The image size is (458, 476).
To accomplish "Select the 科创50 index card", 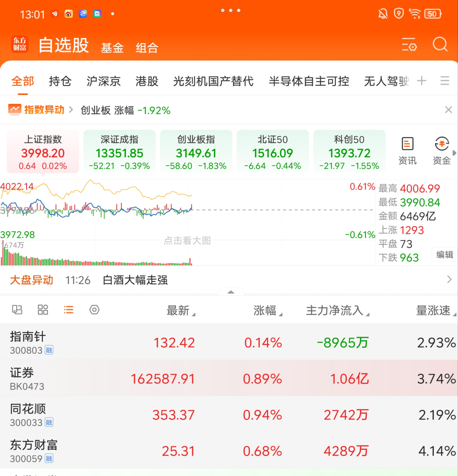I will tap(349, 152).
